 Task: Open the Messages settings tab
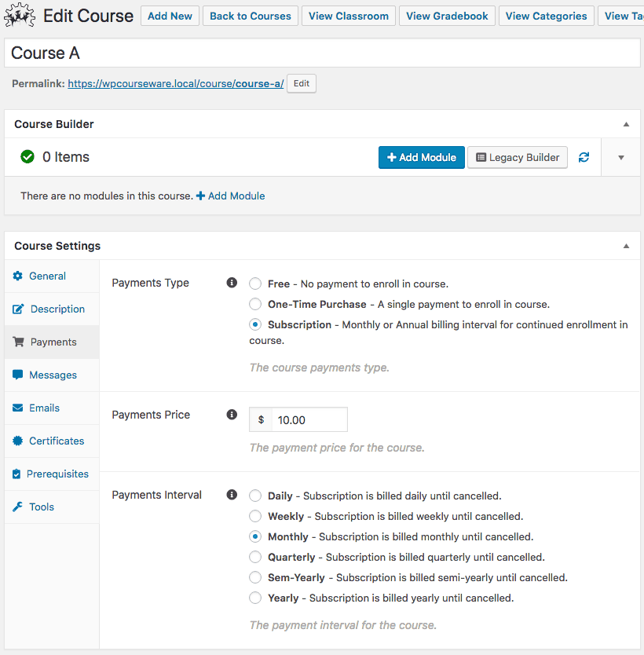[52, 375]
